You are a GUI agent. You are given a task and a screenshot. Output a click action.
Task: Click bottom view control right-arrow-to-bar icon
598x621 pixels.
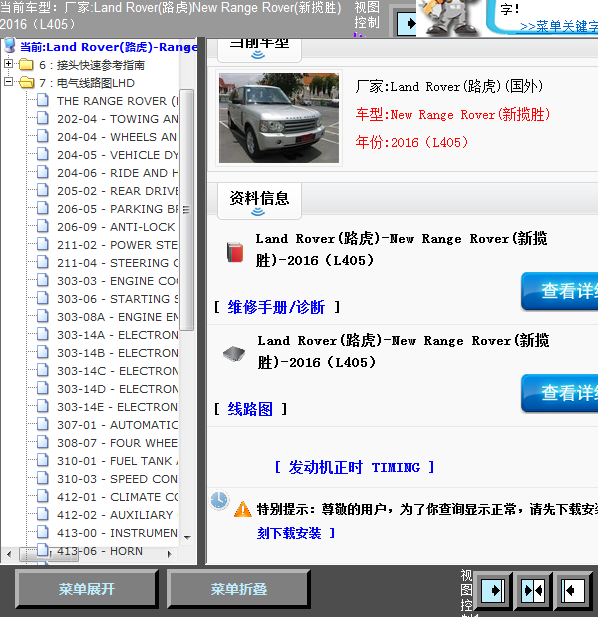click(493, 591)
